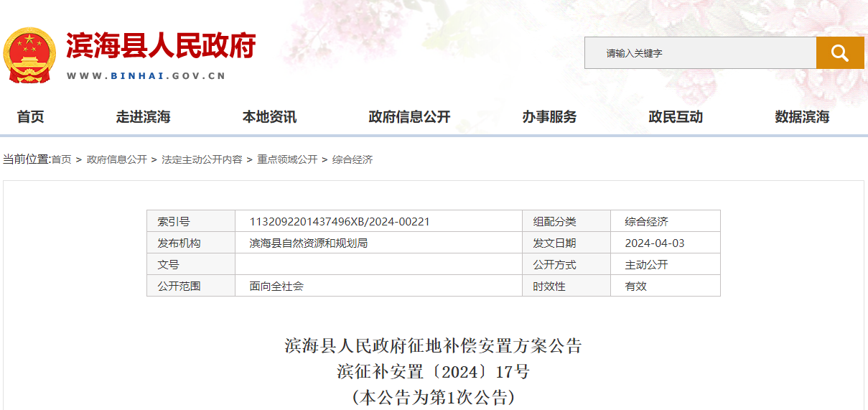The width and height of the screenshot is (868, 410).
Task: Open the 首页 navigation menu item
Action: coord(31,117)
